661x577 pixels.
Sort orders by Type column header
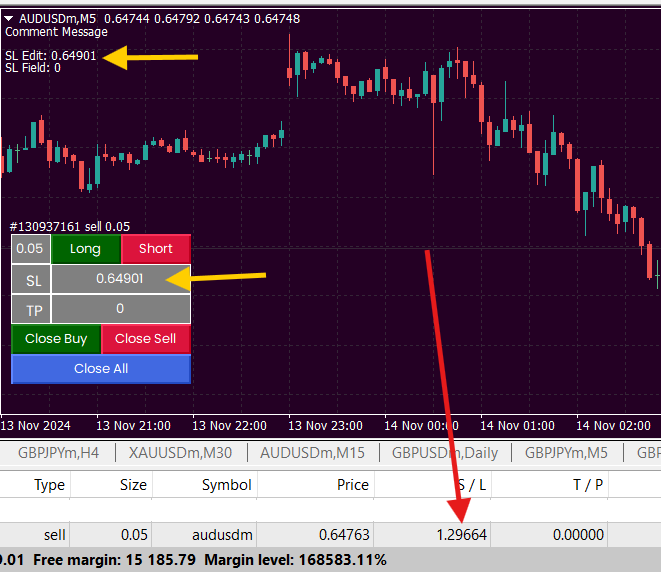point(35,485)
